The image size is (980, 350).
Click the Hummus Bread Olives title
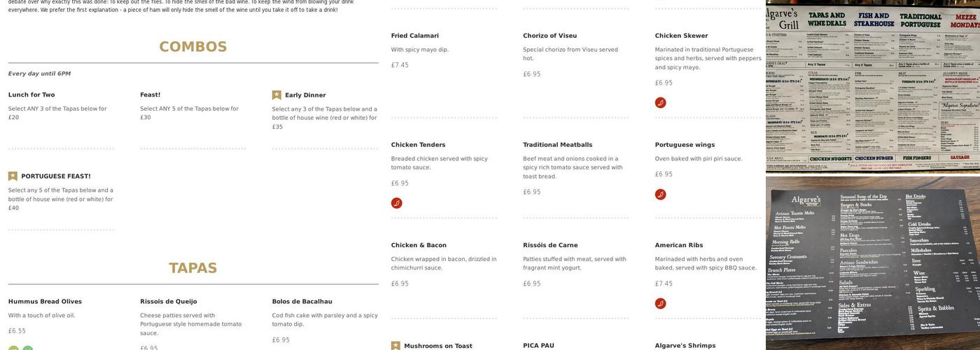tap(45, 302)
